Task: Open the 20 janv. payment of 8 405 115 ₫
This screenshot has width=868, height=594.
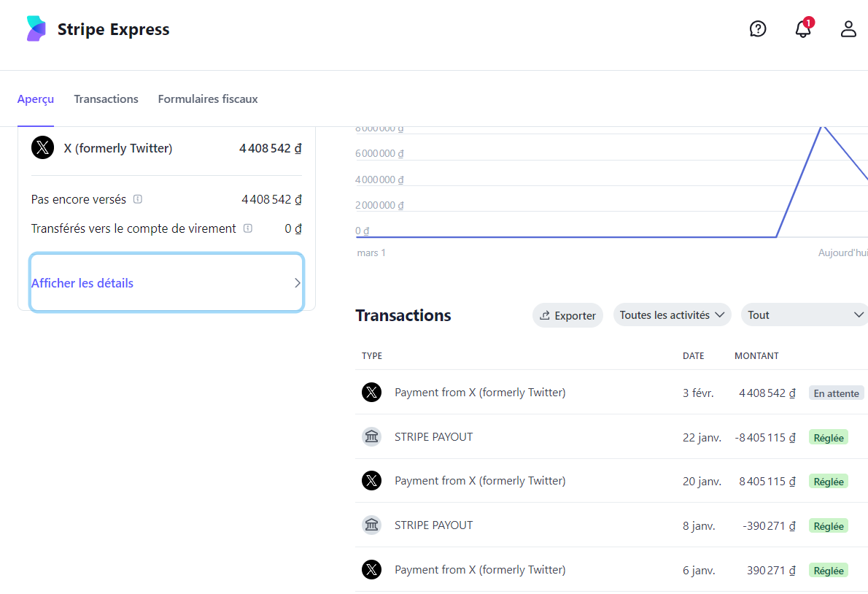Action: point(480,481)
